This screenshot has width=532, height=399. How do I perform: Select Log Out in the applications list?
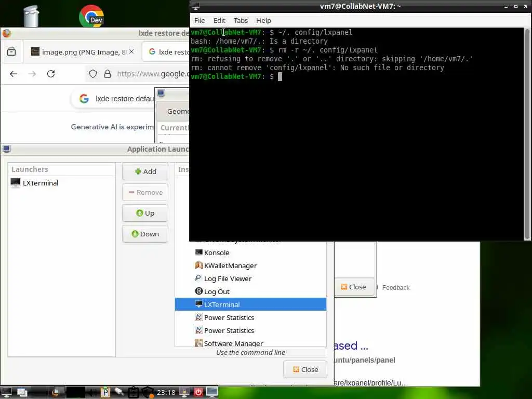pyautogui.click(x=250, y=291)
